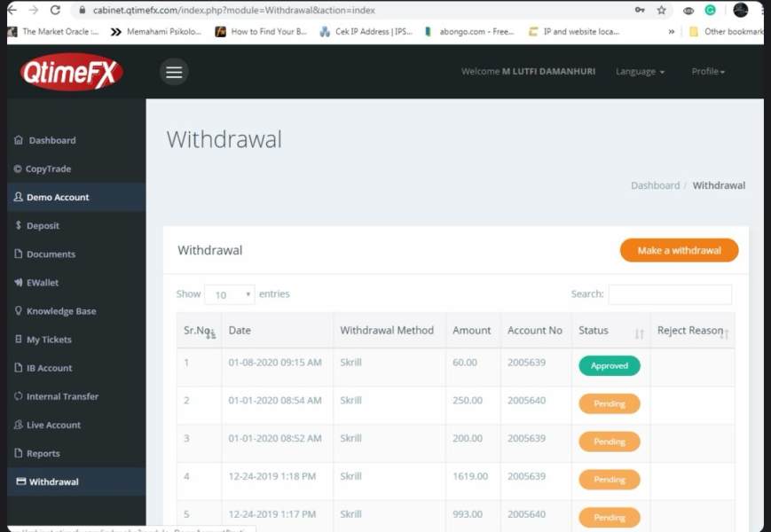771x532 pixels.
Task: Click the URL in address bar
Action: (x=233, y=11)
